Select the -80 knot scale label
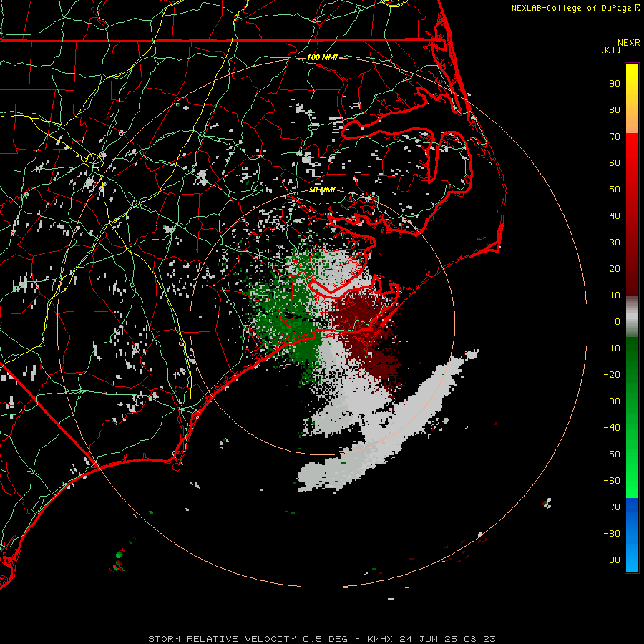Viewport: 644px width, 644px height. click(x=612, y=534)
